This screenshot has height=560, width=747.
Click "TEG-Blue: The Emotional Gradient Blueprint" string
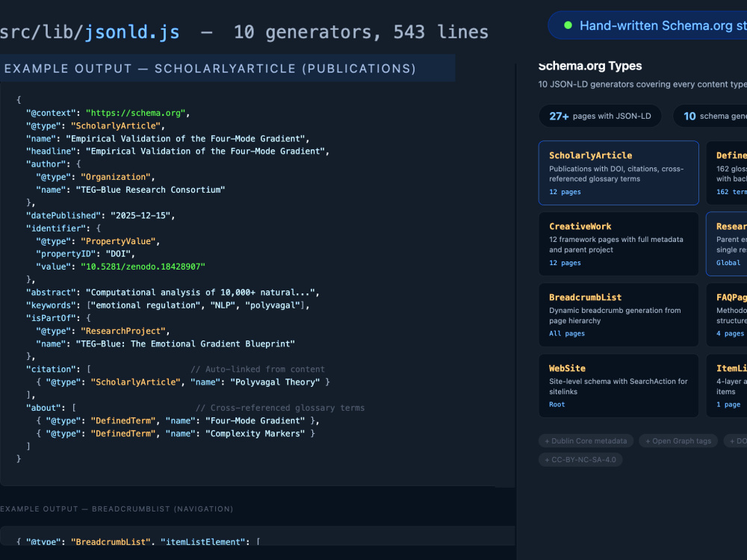(185, 343)
